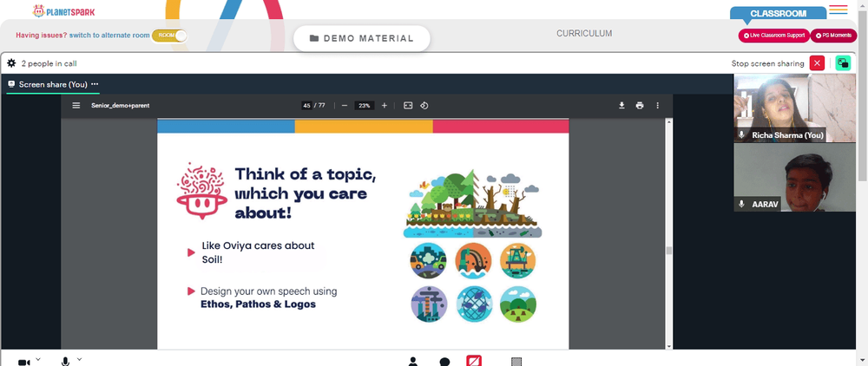Open the chat bubble icon
The height and width of the screenshot is (366, 868).
[x=444, y=363]
